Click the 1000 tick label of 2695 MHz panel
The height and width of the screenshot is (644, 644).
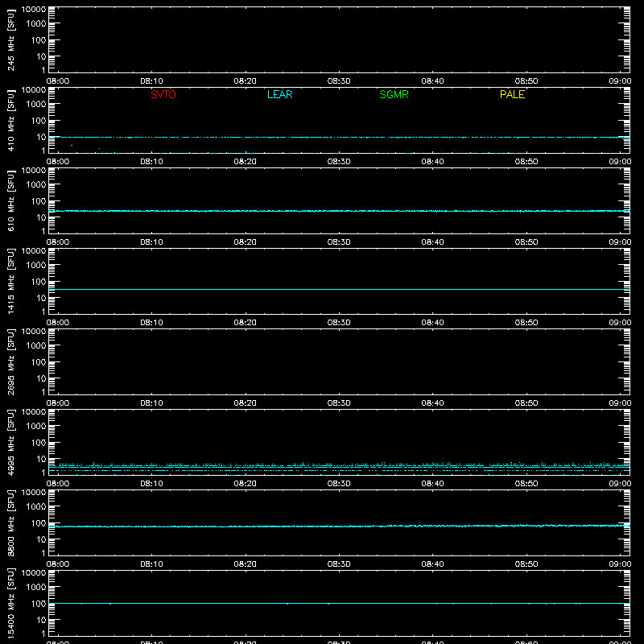coord(36,346)
